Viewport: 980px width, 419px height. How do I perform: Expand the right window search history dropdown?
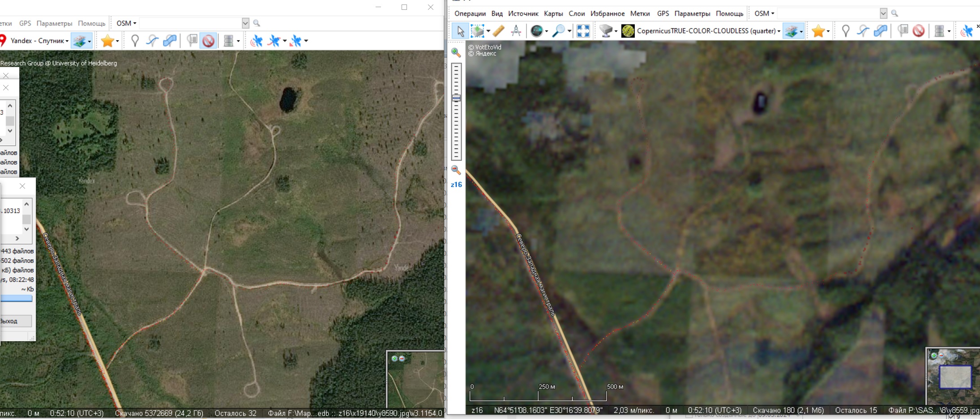(x=883, y=13)
